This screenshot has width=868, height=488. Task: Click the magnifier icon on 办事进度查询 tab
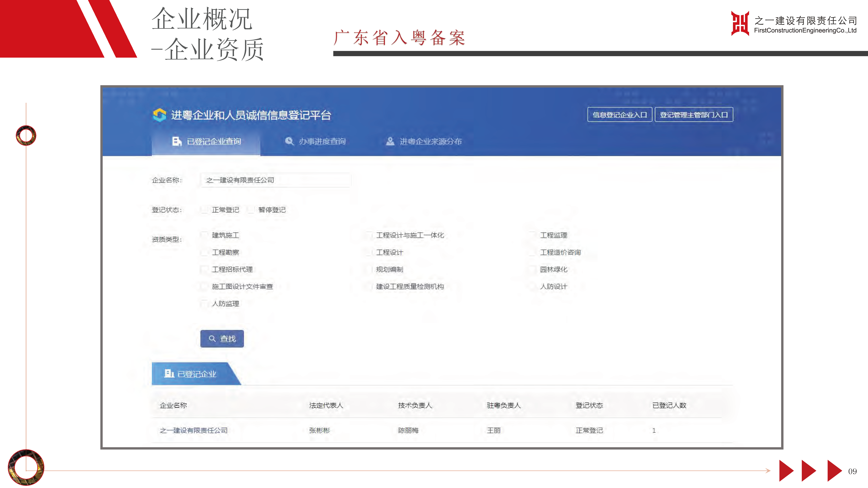(289, 141)
